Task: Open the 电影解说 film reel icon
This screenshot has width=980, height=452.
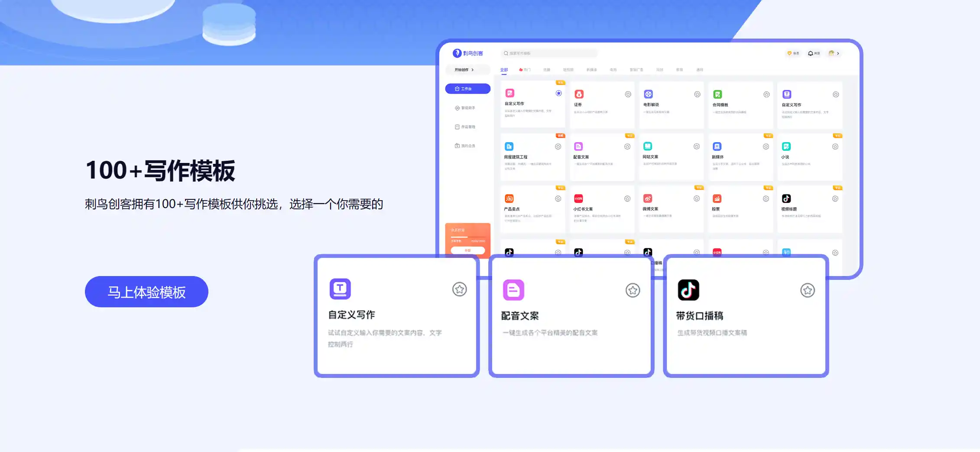Action: coord(648,94)
